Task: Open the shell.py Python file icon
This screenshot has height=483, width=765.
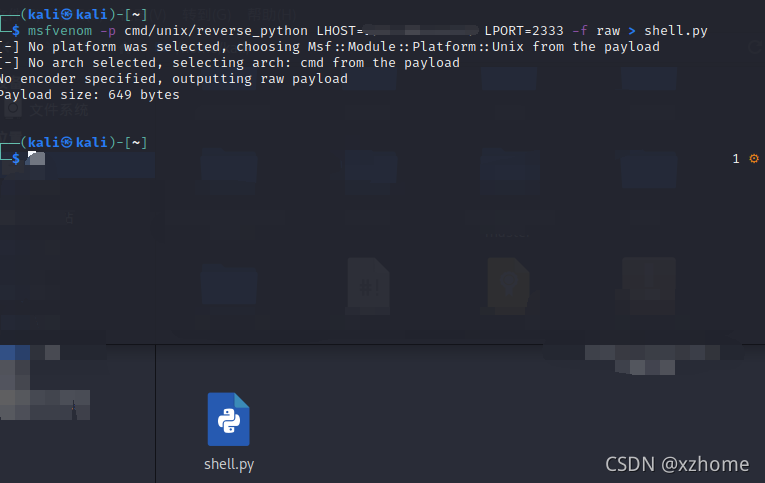Action: click(228, 419)
